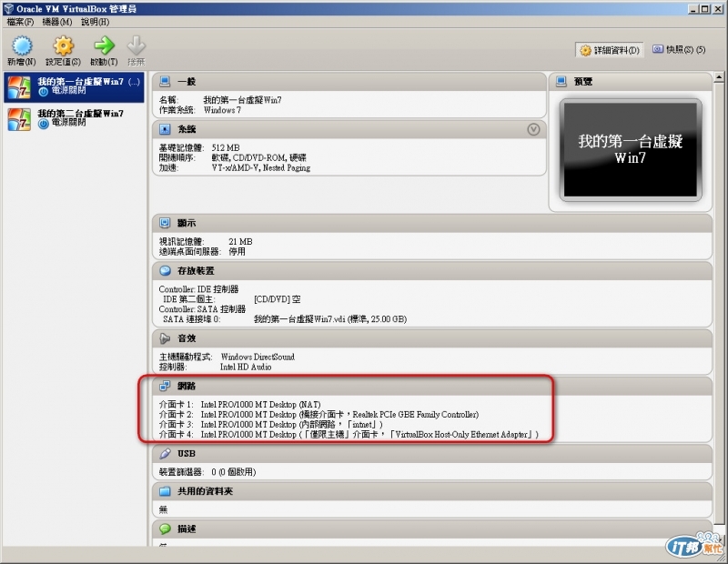Click the Storage (存放裝置) section header title
The height and width of the screenshot is (564, 728).
coord(196,270)
